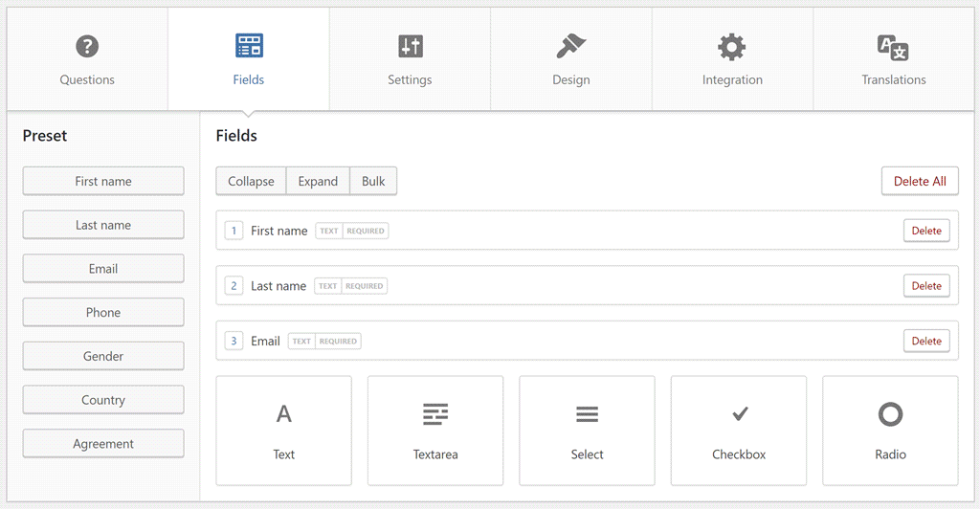Add the Agreement preset field
Viewport: 980px width, 509px height.
coord(103,443)
